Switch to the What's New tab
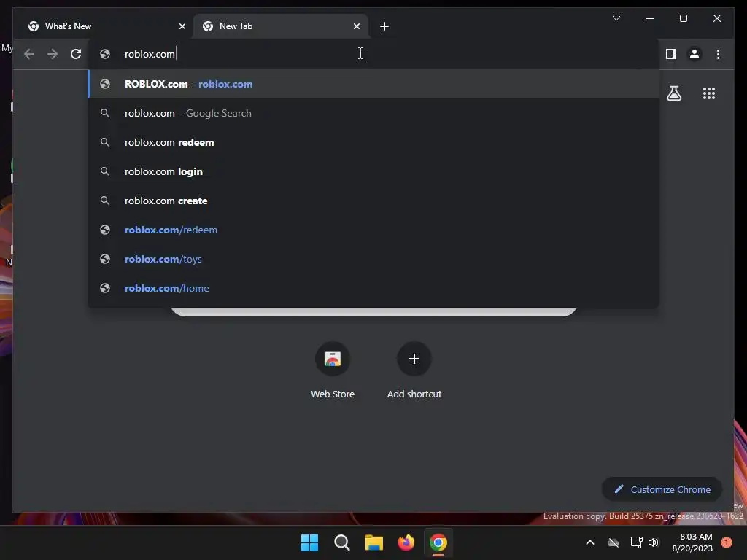Image resolution: width=747 pixels, height=560 pixels. 106,26
